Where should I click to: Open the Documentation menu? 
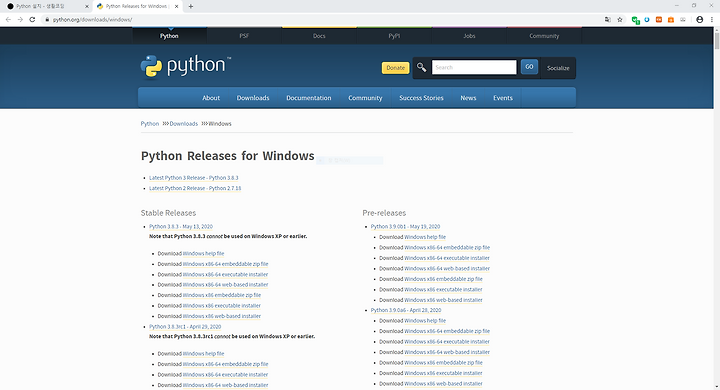point(309,98)
